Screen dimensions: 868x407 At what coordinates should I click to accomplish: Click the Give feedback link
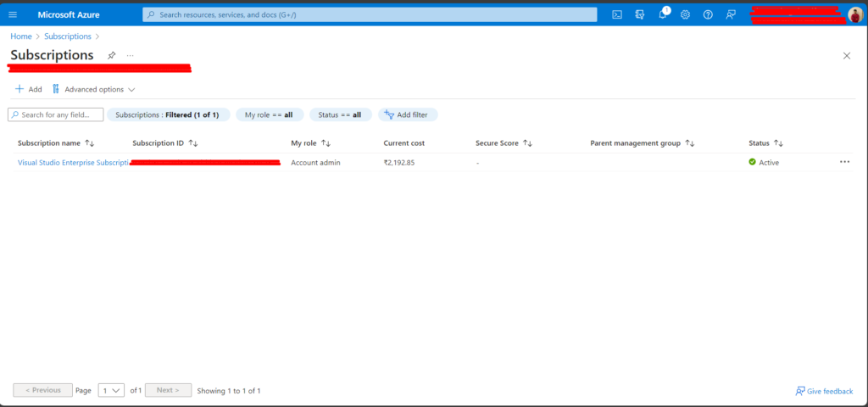tap(824, 391)
